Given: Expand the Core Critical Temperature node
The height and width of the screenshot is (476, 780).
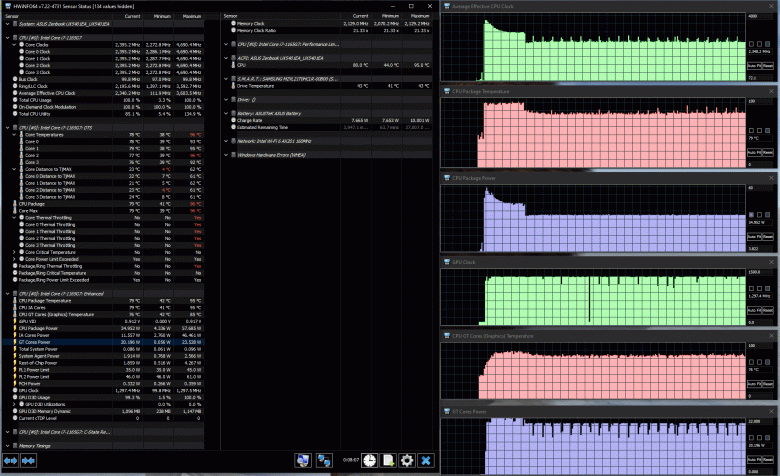Looking at the screenshot, I should 14,252.
